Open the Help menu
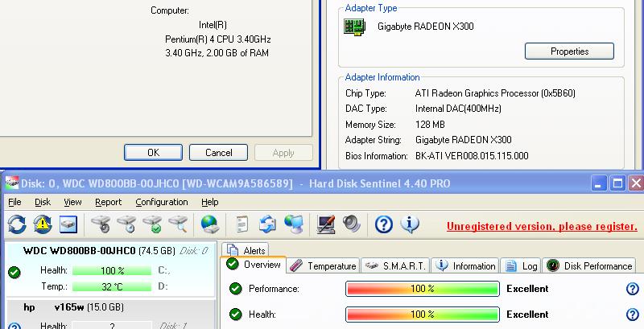The width and height of the screenshot is (644, 329). click(x=210, y=202)
